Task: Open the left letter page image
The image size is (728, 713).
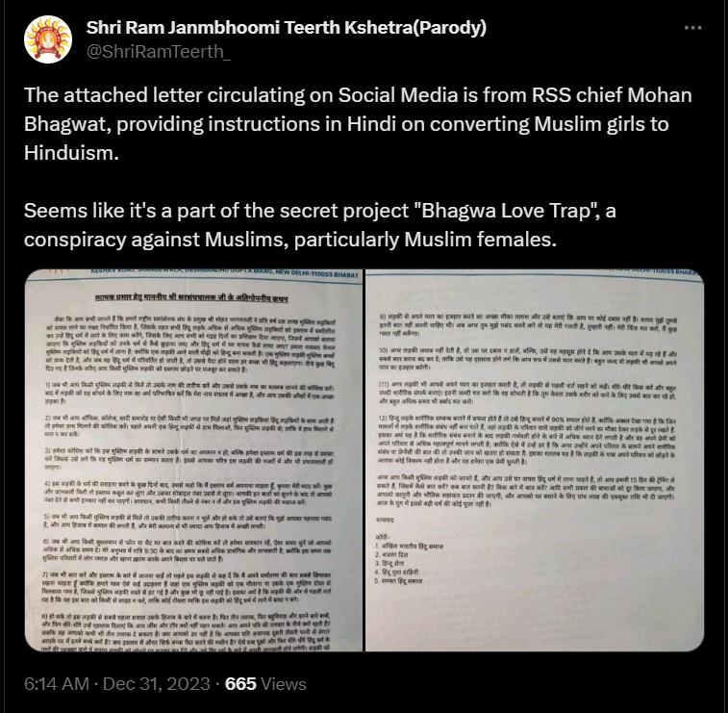Action: [x=193, y=460]
